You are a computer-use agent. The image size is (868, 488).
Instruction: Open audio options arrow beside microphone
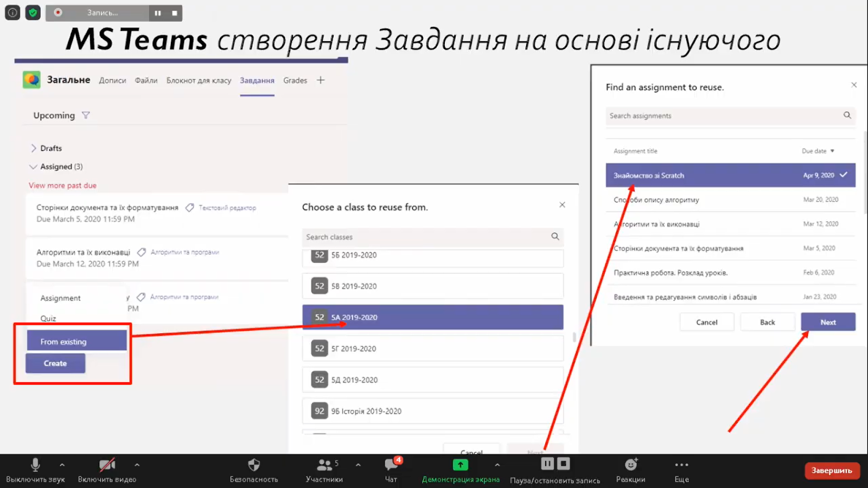(x=62, y=465)
